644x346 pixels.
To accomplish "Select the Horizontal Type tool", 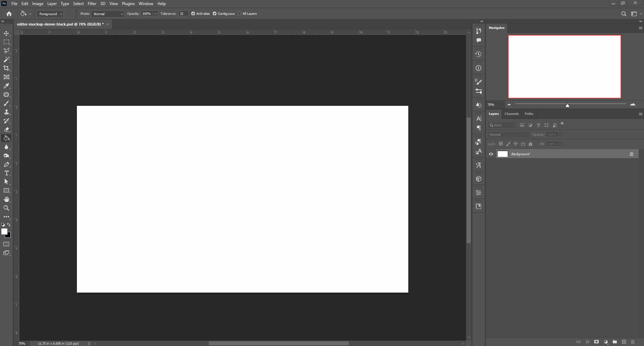I will pos(6,173).
